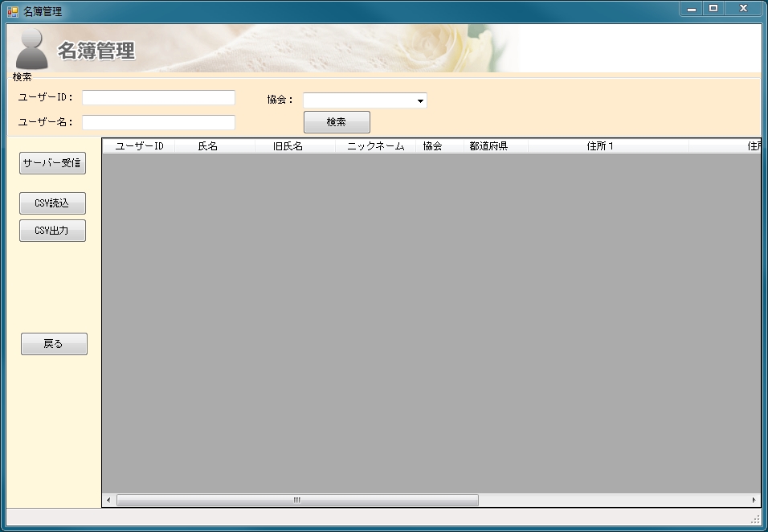Click the CSV出力 export button
The height and width of the screenshot is (532, 768).
point(52,231)
